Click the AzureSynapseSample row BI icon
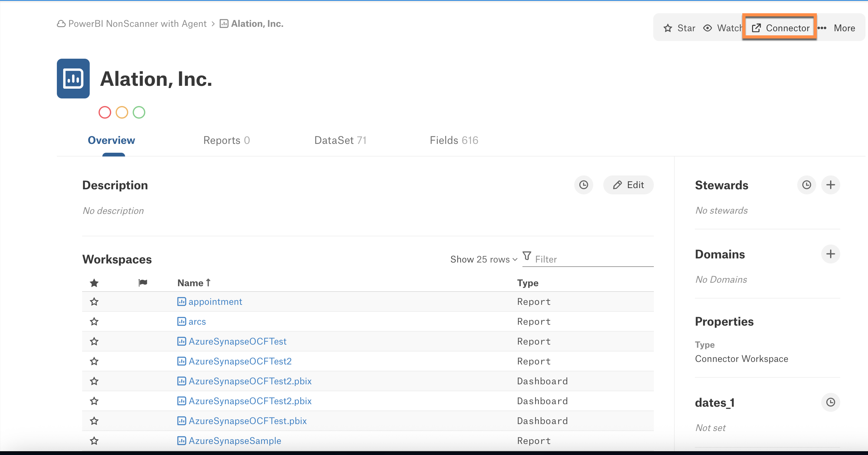This screenshot has height=455, width=868. tap(182, 440)
